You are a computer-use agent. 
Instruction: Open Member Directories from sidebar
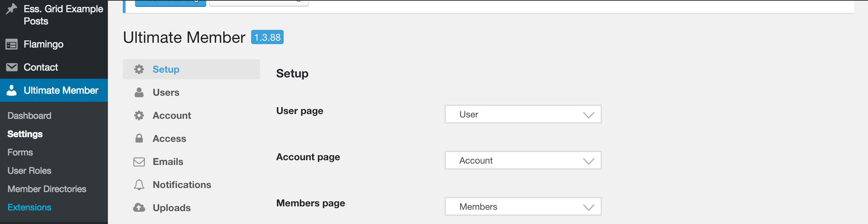pyautogui.click(x=47, y=189)
